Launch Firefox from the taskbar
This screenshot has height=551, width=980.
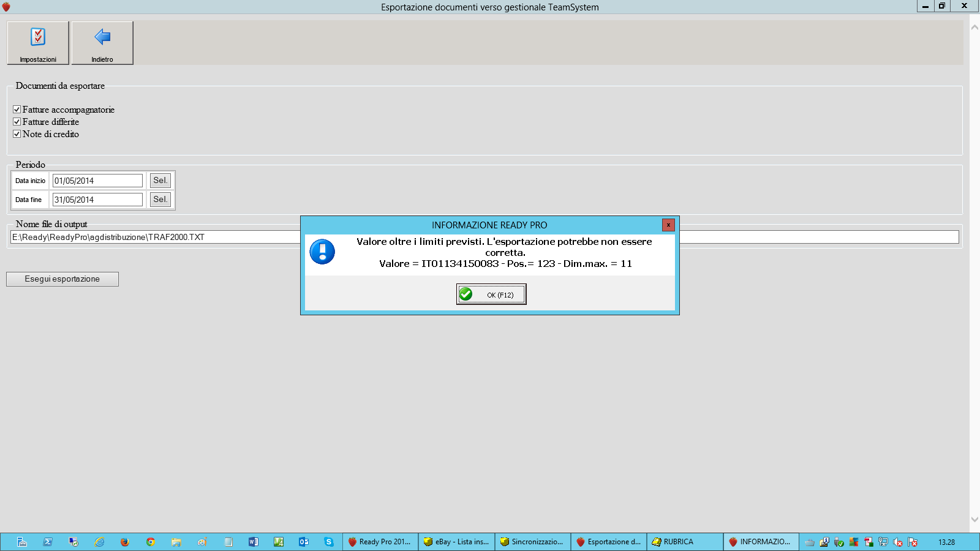125,542
